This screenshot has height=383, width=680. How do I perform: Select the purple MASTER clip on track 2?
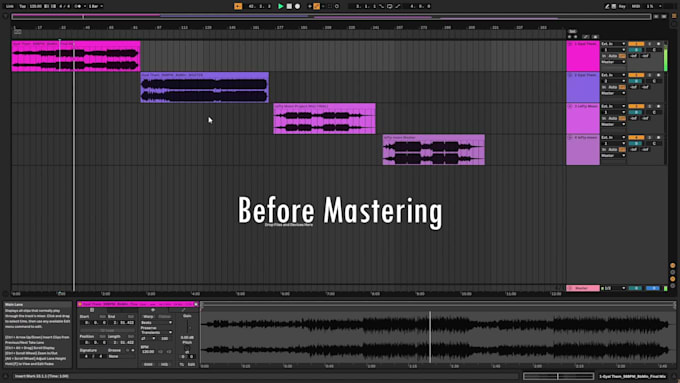pyautogui.click(x=205, y=87)
